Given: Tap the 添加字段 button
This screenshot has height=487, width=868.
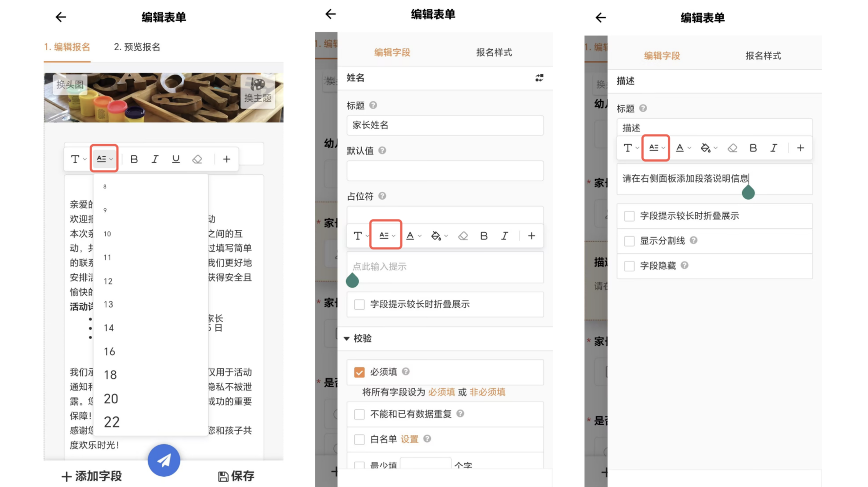Looking at the screenshot, I should point(92,476).
